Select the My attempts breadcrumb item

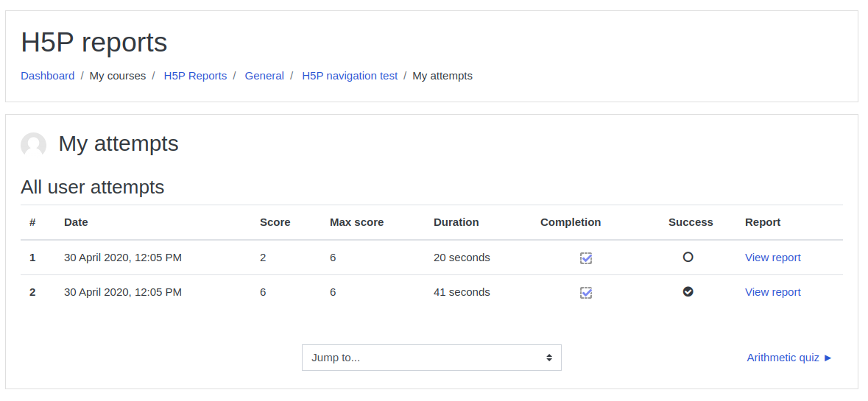(442, 76)
